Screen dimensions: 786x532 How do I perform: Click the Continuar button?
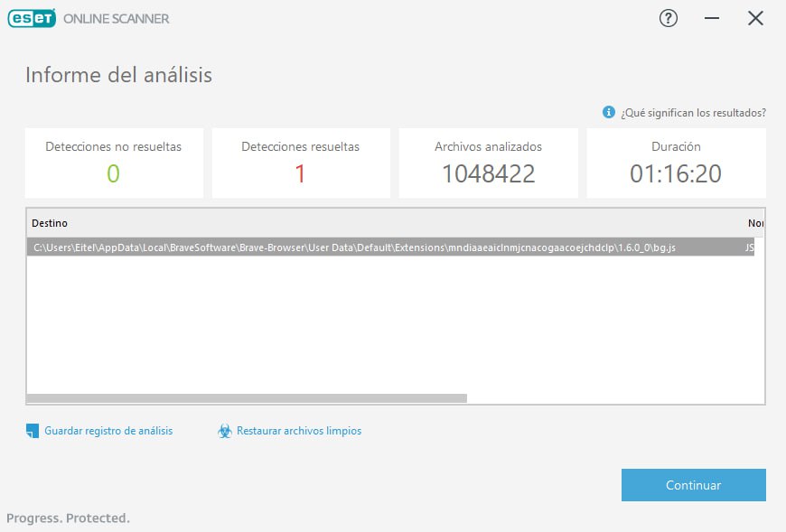coord(693,485)
